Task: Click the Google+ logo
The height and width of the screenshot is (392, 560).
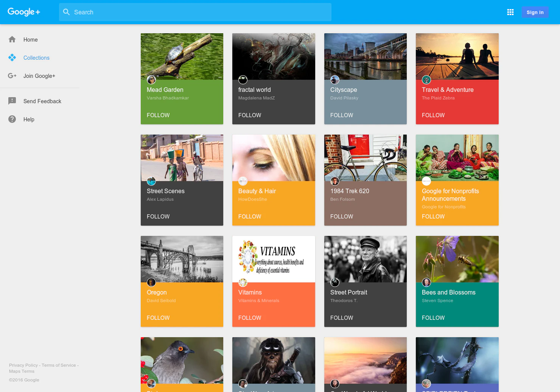Action: tap(24, 12)
